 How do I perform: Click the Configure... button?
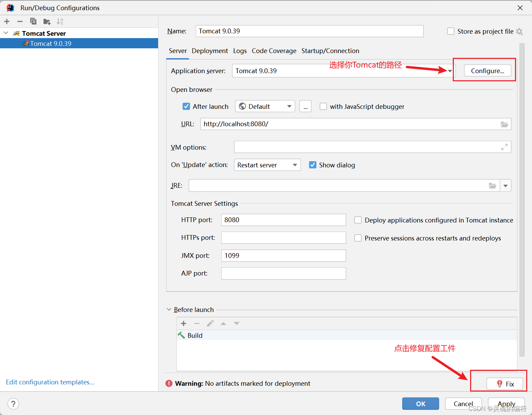click(487, 71)
